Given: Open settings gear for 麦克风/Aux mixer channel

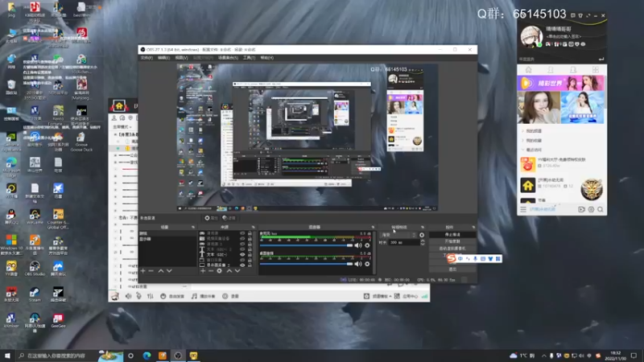Looking at the screenshot, I should click(x=367, y=245).
